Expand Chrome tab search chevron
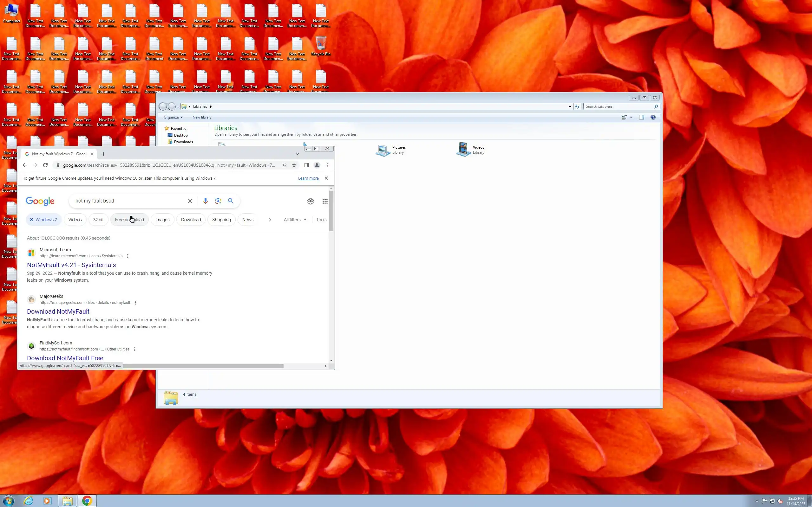Viewport: 812px width, 507px height. tap(297, 154)
